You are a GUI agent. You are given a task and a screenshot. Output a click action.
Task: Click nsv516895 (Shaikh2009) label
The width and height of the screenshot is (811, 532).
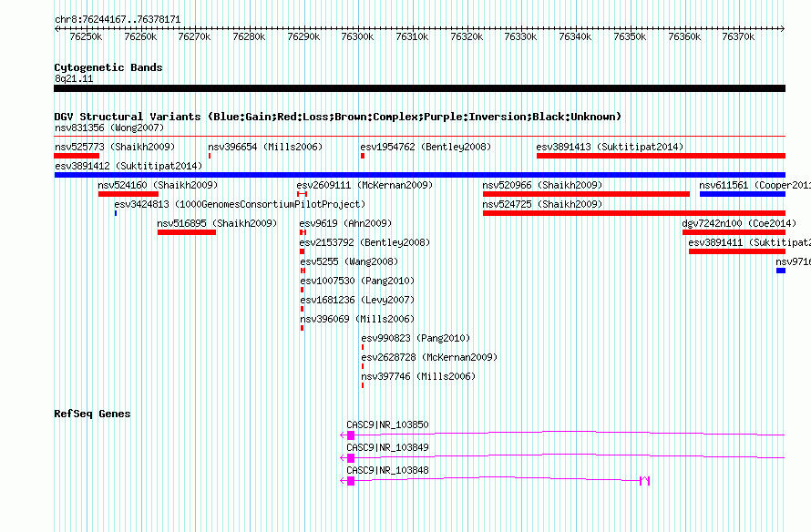click(x=217, y=223)
